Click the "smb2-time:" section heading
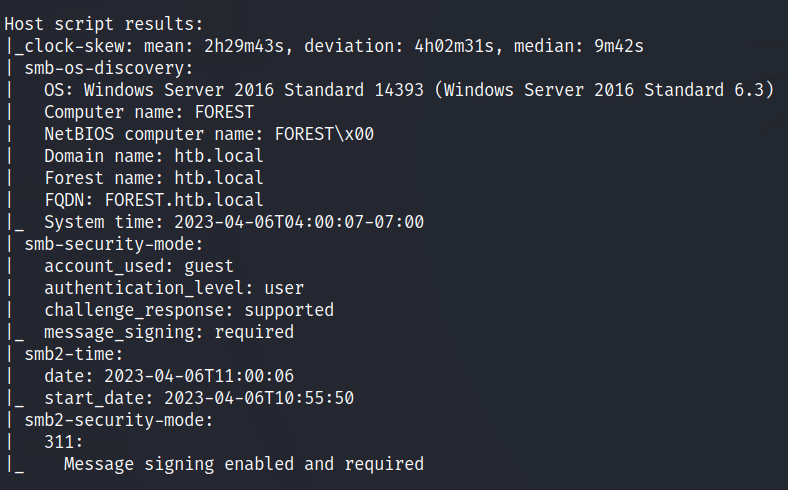This screenshot has width=788, height=490. [x=74, y=354]
